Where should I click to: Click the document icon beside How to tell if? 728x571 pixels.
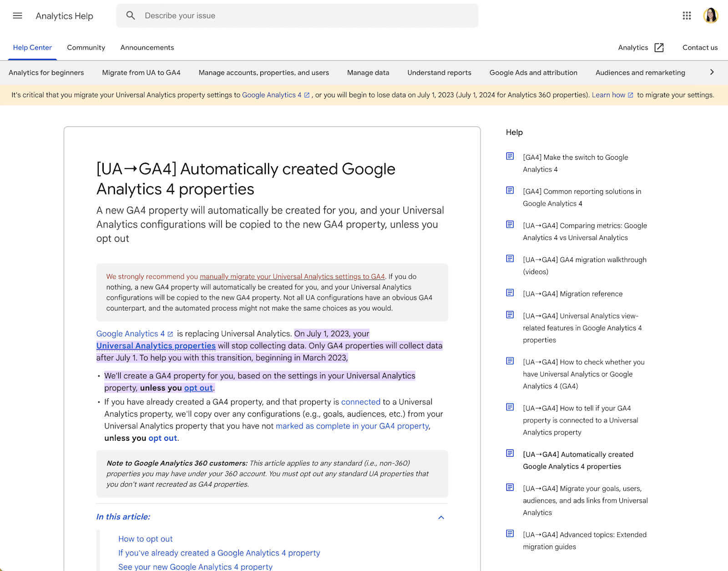tap(510, 407)
